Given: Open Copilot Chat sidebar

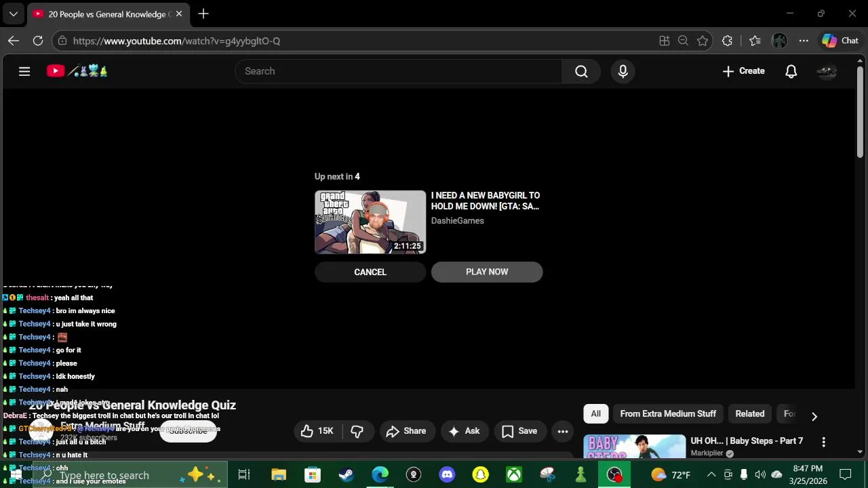Looking at the screenshot, I should pos(841,41).
